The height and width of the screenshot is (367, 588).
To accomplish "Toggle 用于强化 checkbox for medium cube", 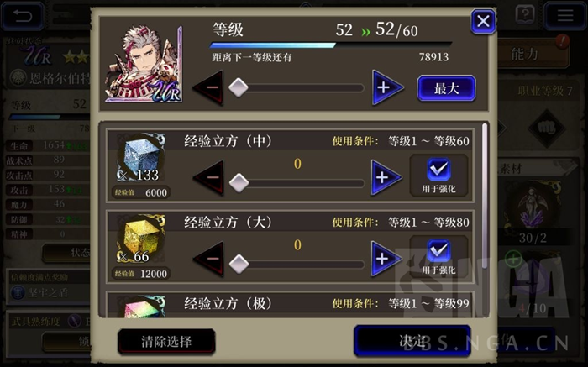I will click(438, 176).
